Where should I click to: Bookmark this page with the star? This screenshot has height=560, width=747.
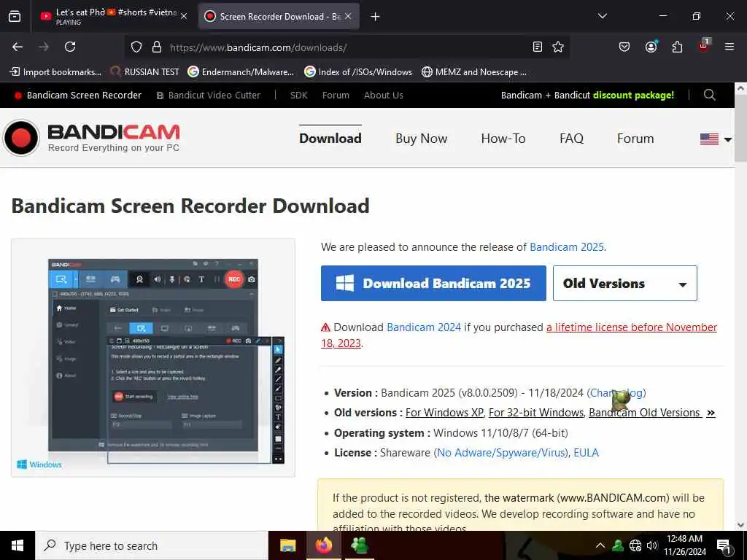pyautogui.click(x=558, y=47)
